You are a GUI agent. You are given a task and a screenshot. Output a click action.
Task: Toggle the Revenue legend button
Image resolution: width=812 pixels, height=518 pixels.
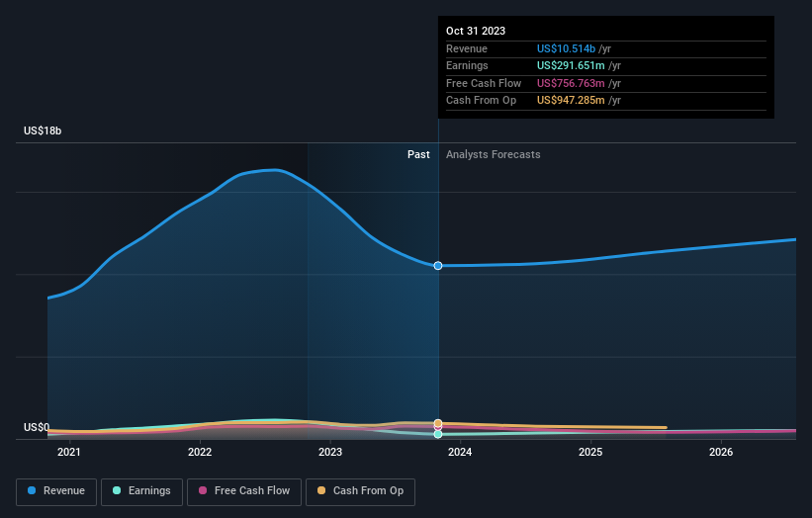tap(56, 491)
